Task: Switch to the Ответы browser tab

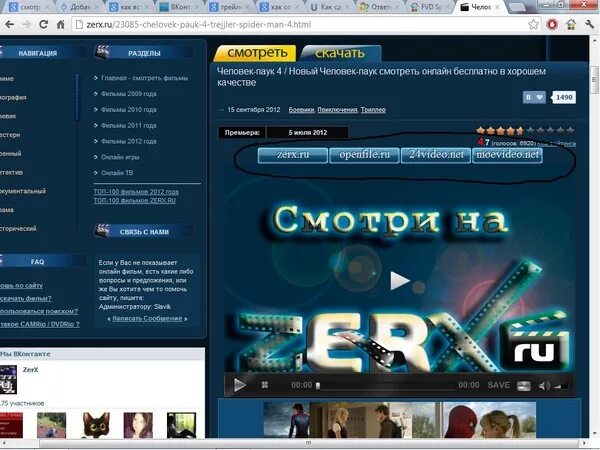Action: point(379,7)
